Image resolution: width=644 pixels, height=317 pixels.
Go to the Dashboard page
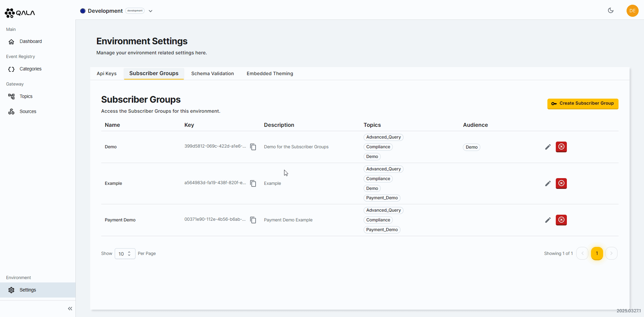pyautogui.click(x=31, y=41)
